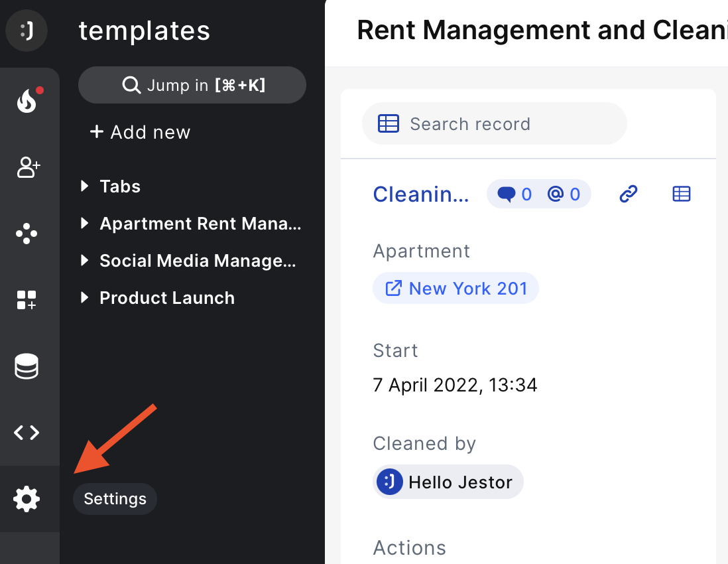Screen dimensions: 728x564
Task: Open mentions @ counter showing 0
Action: tap(564, 194)
